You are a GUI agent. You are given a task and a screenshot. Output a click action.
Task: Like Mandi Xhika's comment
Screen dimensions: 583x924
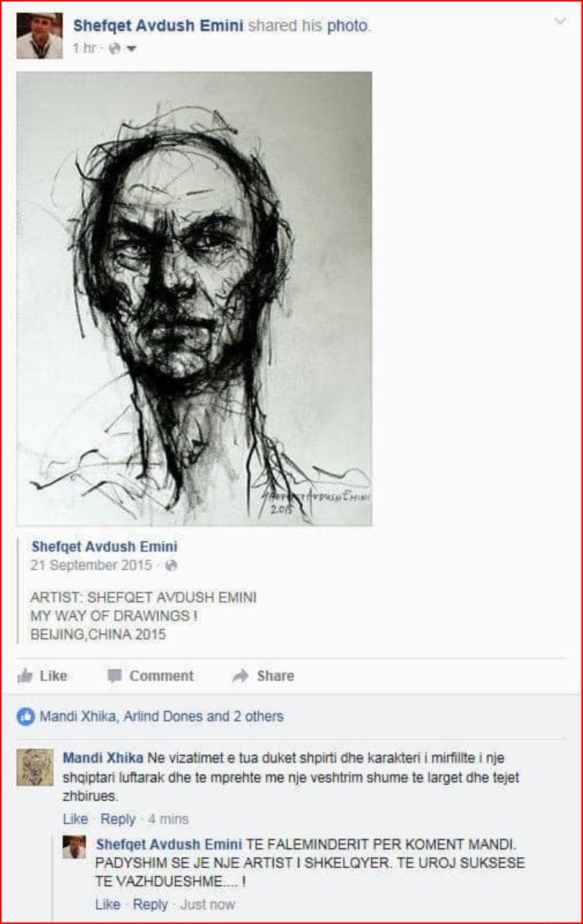click(75, 819)
